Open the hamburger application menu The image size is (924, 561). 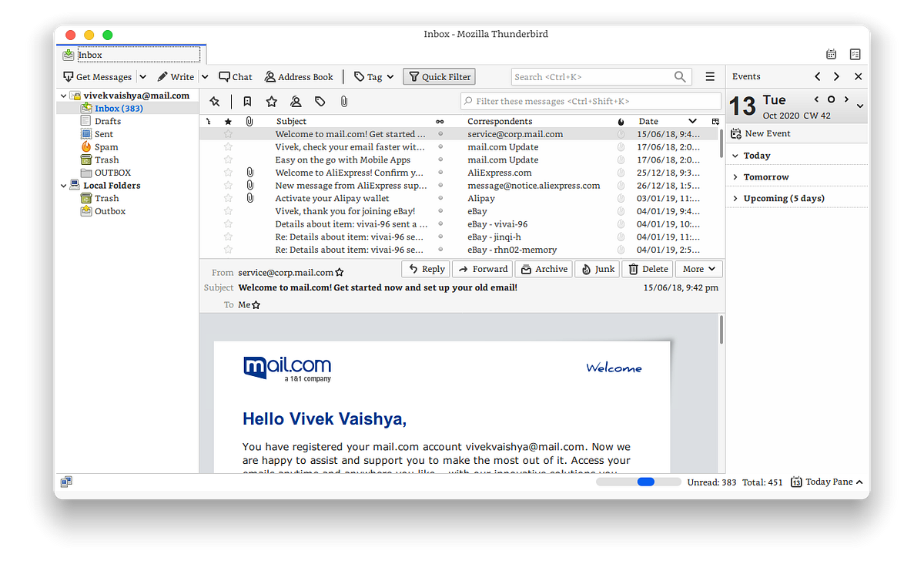click(709, 76)
